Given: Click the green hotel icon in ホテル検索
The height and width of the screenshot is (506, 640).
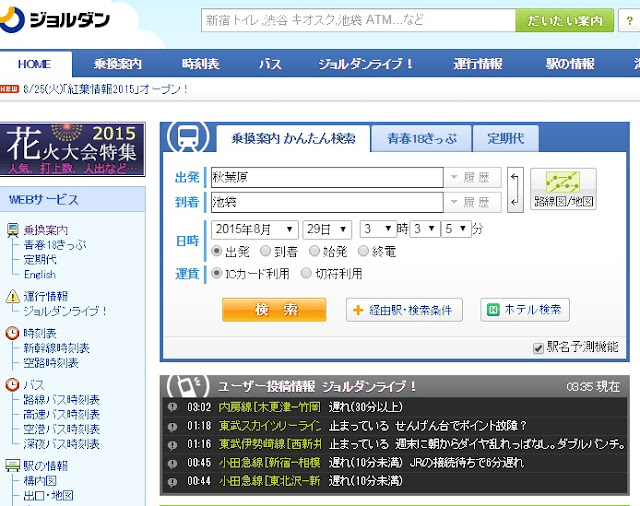Looking at the screenshot, I should (x=493, y=310).
